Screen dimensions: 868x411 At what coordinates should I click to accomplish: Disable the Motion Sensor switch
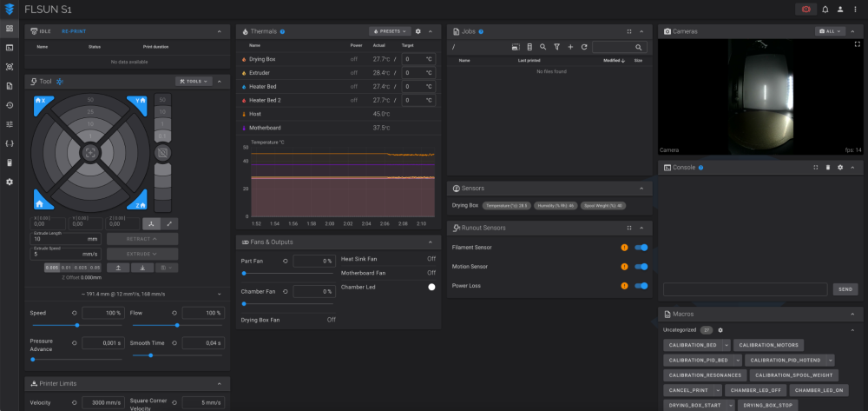(x=641, y=267)
